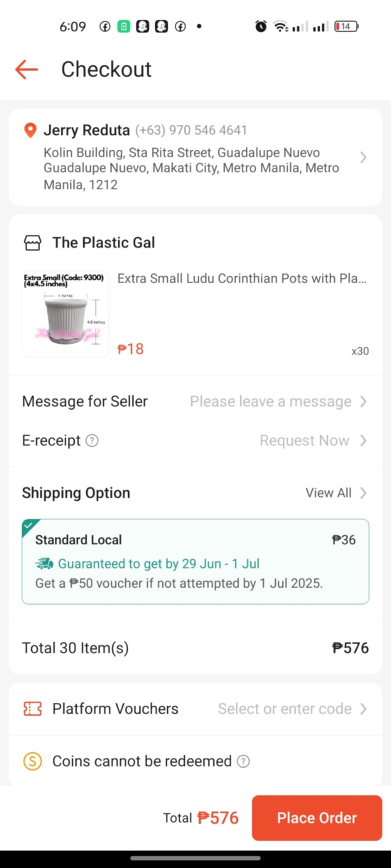Tap the red location pin icon
Viewport: 391px width, 868px height.
[x=30, y=130]
